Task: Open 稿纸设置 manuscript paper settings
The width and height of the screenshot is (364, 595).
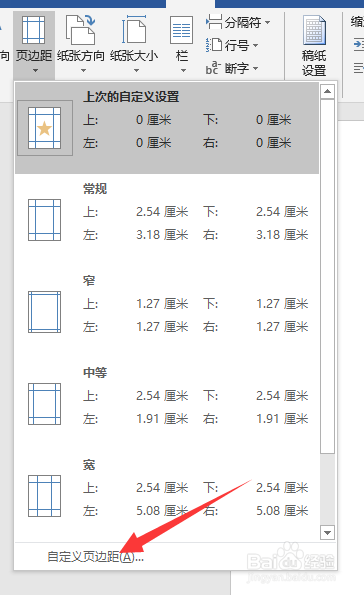Action: click(314, 46)
